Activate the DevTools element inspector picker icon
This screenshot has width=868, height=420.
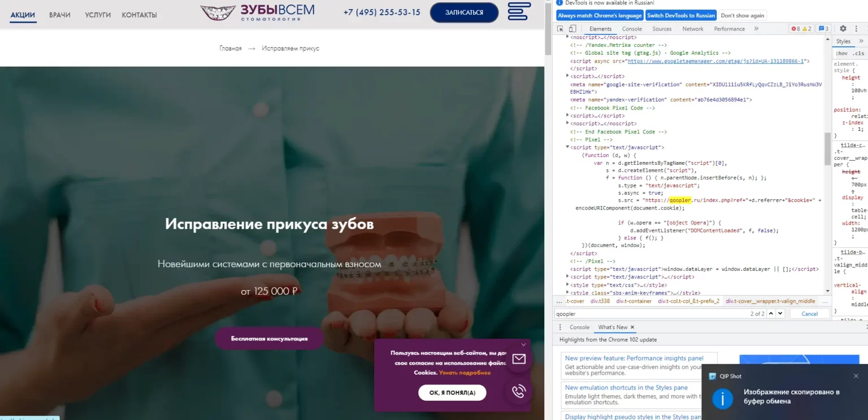[560, 29]
